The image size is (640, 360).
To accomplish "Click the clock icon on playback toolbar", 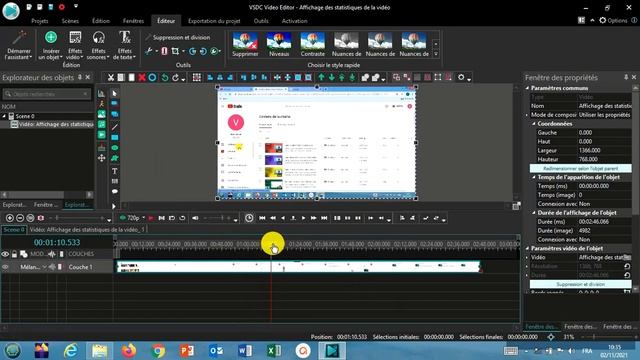I will (249, 218).
